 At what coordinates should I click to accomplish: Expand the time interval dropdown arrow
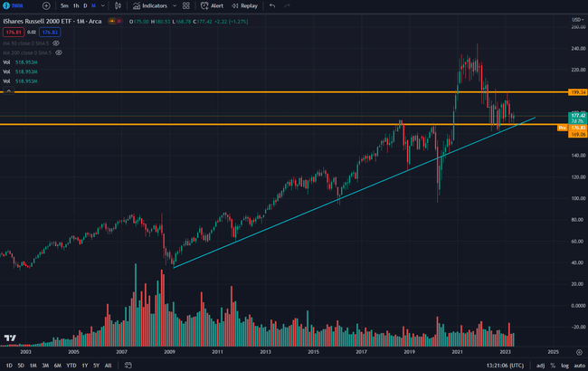pyautogui.click(x=104, y=5)
